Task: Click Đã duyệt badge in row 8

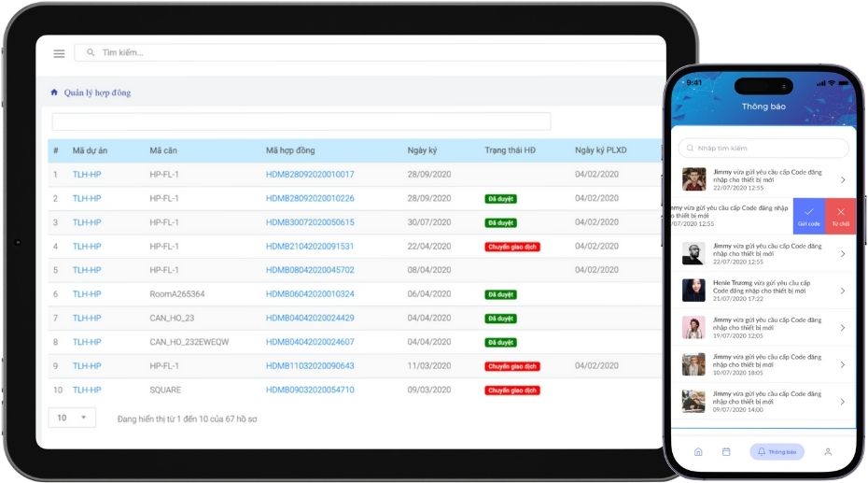Action: pos(500,342)
